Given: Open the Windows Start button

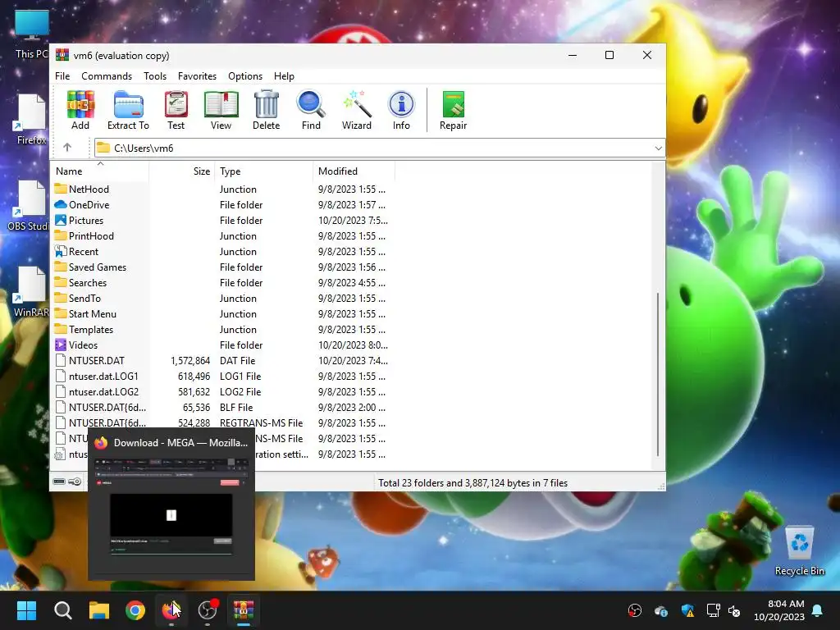Looking at the screenshot, I should pos(26,610).
